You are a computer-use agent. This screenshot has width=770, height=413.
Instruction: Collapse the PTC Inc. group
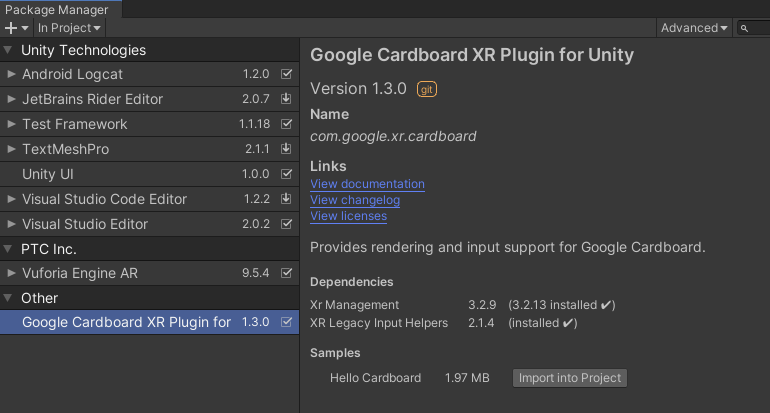8,249
